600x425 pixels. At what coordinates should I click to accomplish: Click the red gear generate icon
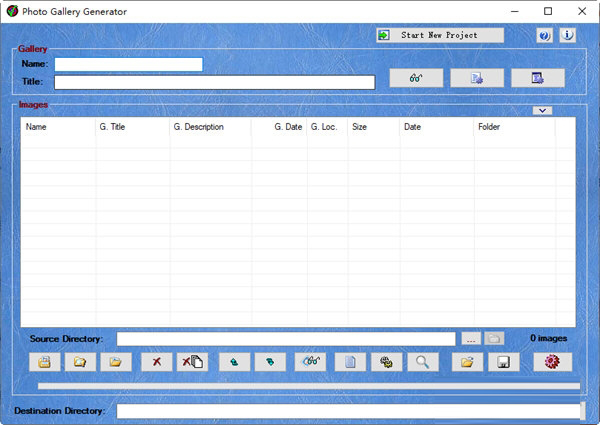553,362
